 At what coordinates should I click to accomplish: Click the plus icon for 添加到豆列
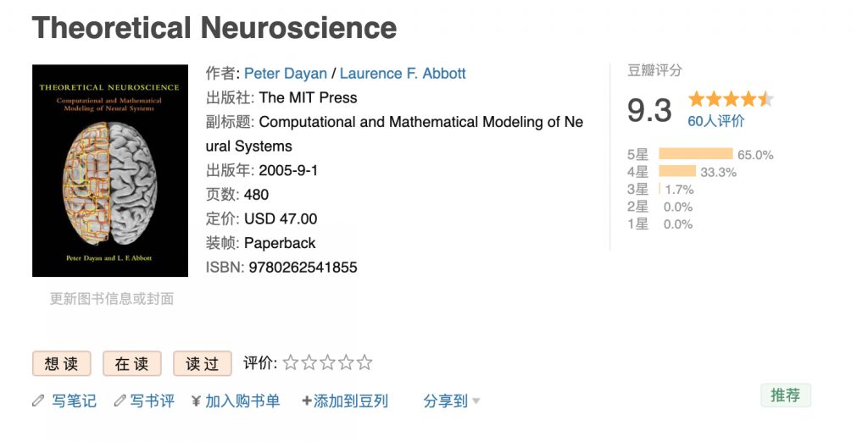307,401
